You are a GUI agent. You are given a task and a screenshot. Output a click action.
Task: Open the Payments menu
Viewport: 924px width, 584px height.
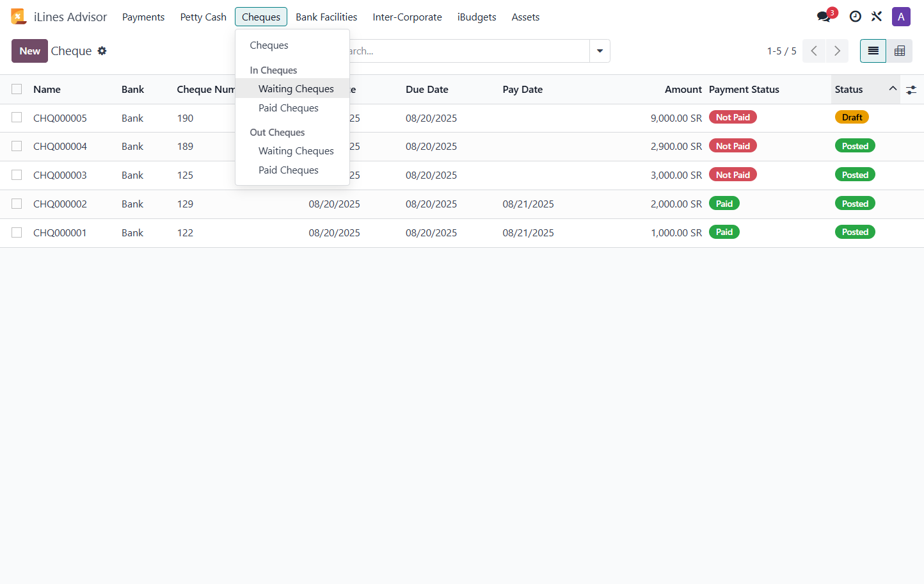point(143,17)
